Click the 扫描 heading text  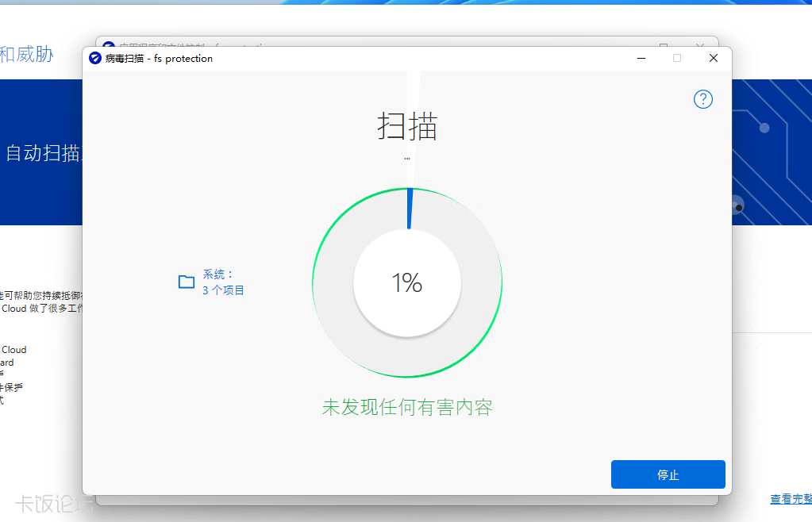tap(407, 127)
